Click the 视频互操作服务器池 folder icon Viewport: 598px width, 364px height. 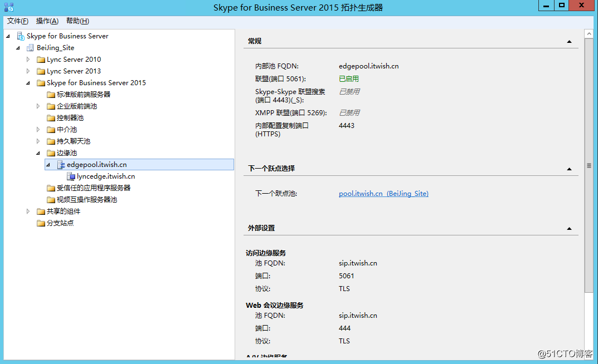(x=51, y=199)
